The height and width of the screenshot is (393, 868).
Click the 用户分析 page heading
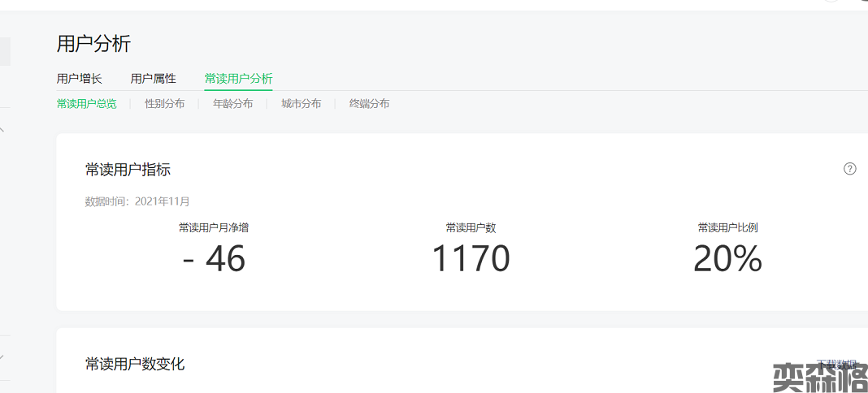tap(93, 44)
